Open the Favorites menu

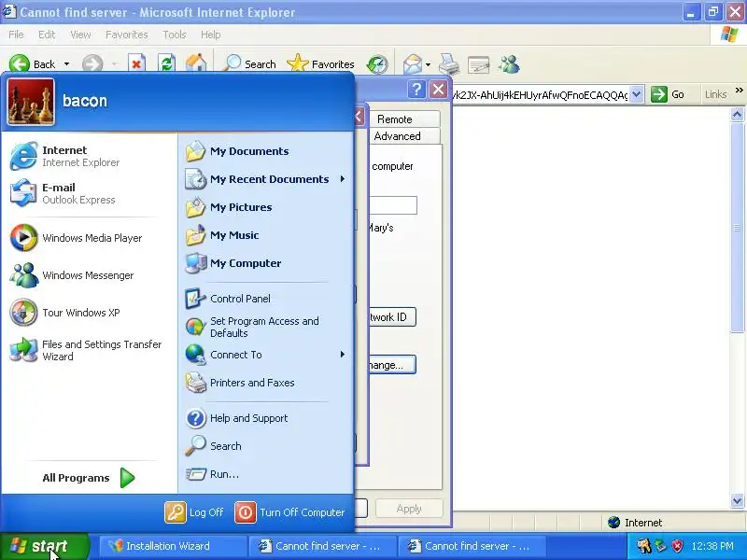click(x=127, y=35)
